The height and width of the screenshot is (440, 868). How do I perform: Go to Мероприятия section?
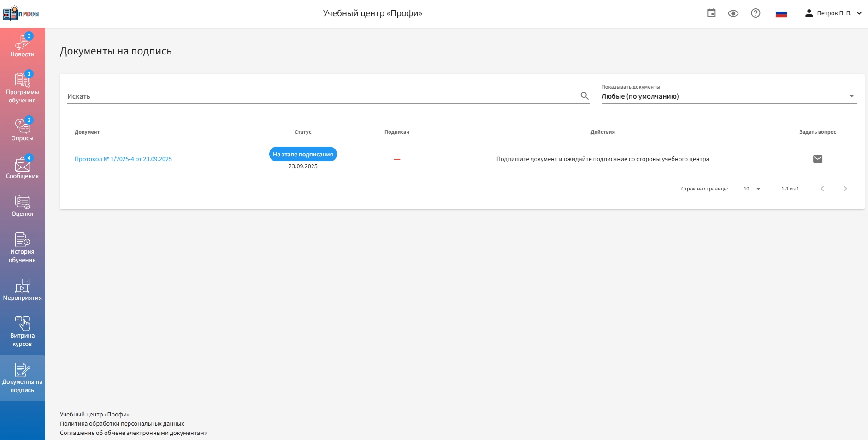[22, 289]
